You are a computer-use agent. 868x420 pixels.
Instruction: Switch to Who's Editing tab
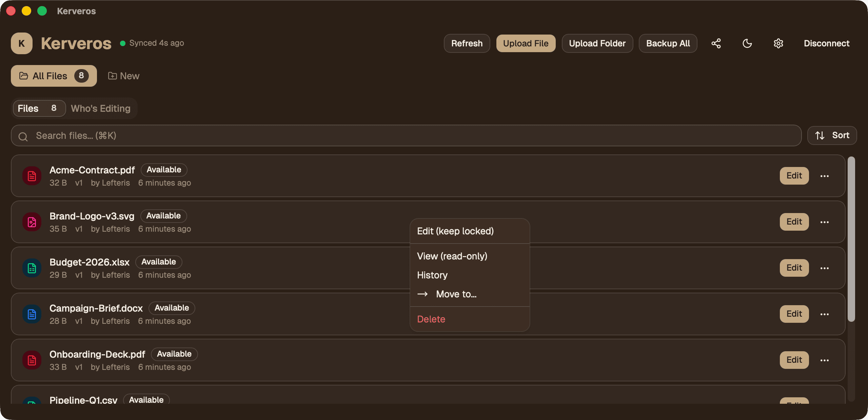(x=101, y=108)
